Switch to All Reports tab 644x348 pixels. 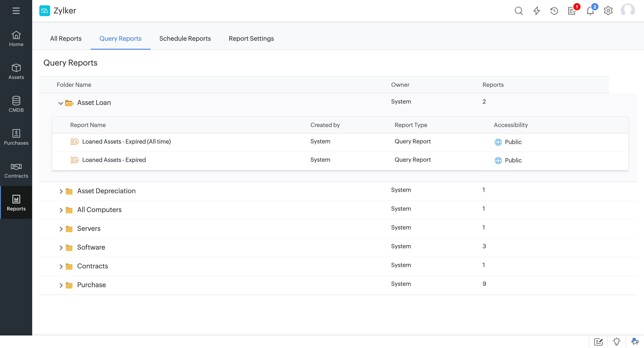click(x=66, y=38)
